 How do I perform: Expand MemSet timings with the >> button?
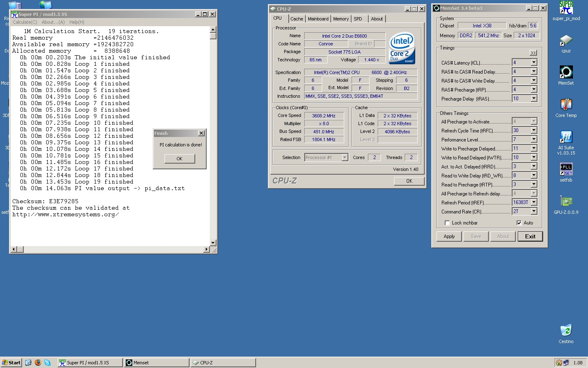click(533, 53)
